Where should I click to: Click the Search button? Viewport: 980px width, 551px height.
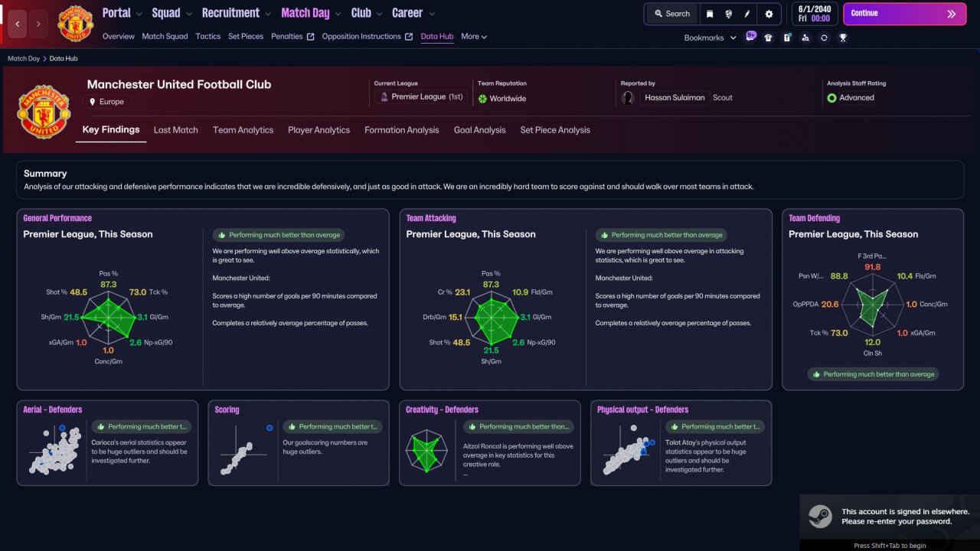pos(673,14)
